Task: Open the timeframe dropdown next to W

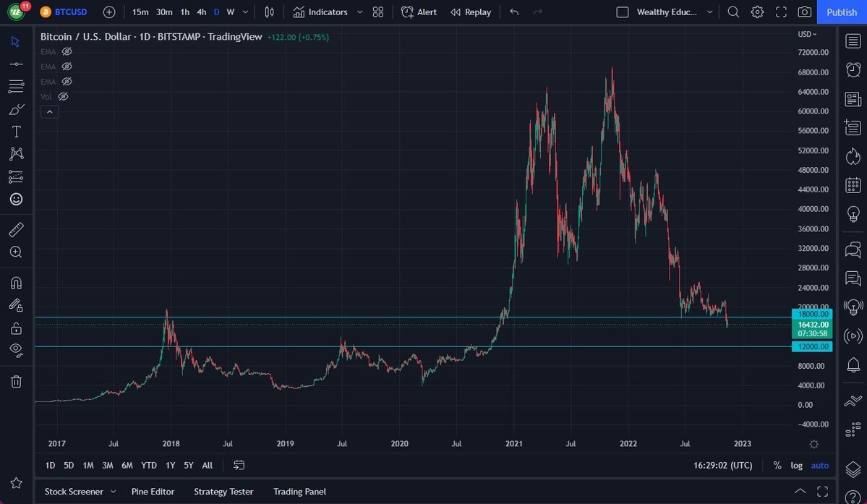Action: tap(244, 12)
